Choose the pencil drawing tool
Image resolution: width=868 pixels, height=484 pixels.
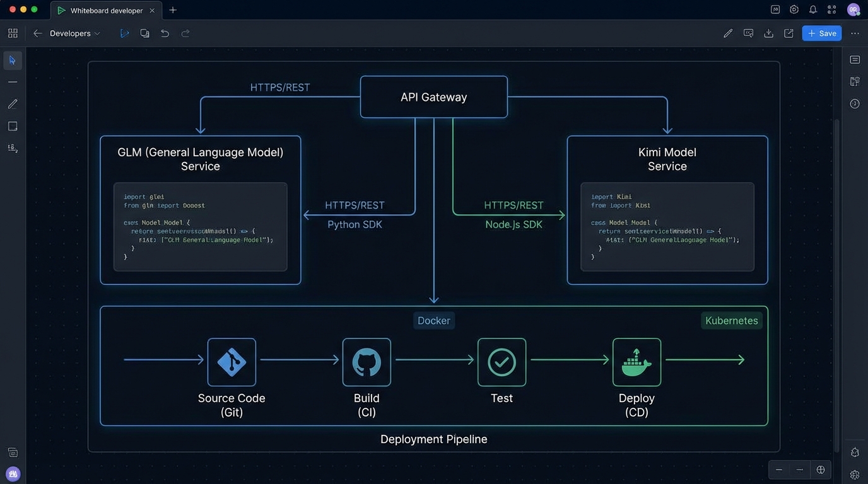pyautogui.click(x=13, y=103)
